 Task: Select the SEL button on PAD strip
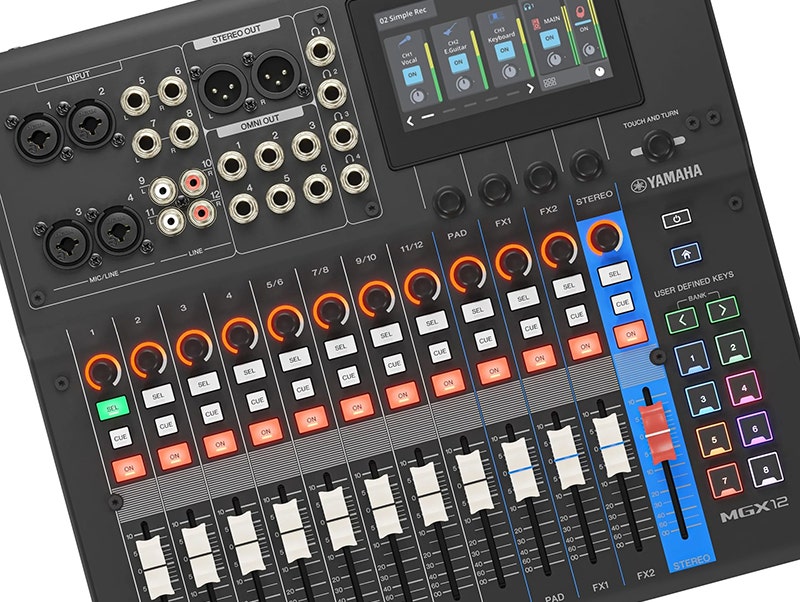[x=477, y=311]
